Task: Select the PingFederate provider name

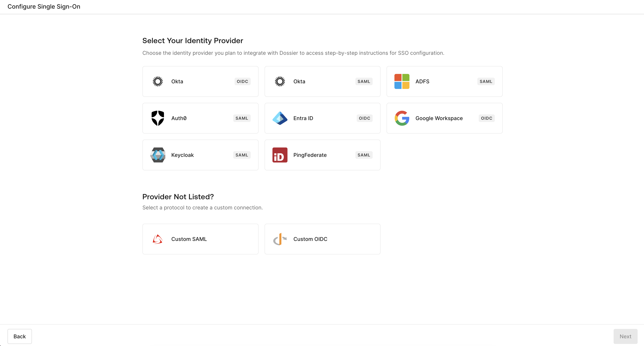Action: [x=310, y=155]
